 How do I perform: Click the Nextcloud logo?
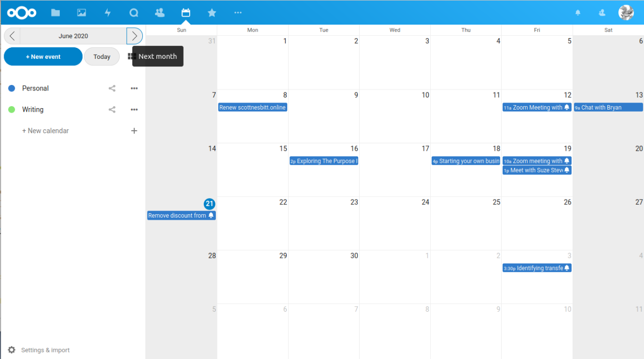22,13
